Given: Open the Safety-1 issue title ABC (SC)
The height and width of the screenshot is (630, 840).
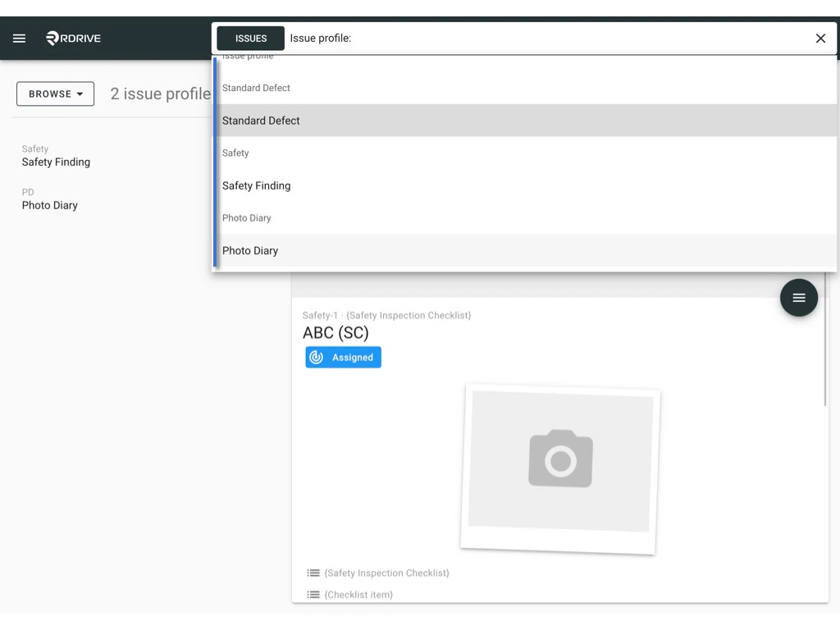Looking at the screenshot, I should coord(335,333).
